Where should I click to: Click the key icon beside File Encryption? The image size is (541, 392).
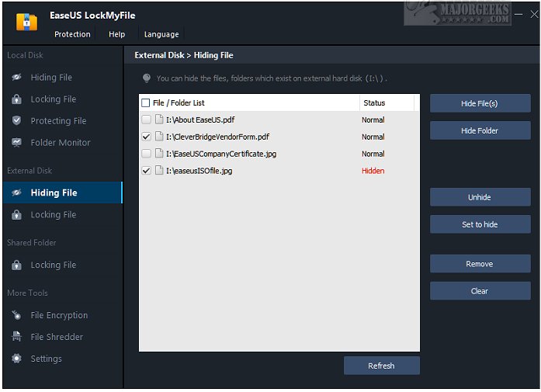click(16, 315)
